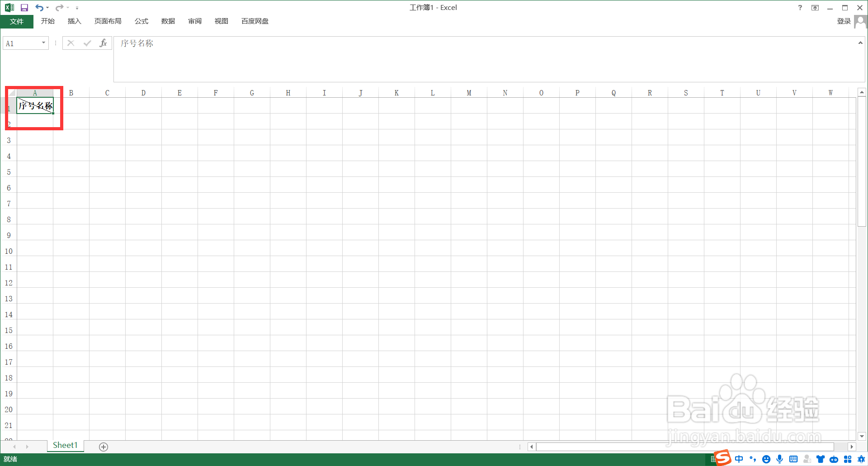Image resolution: width=868 pixels, height=466 pixels.
Task: Select column F header
Action: [216, 93]
